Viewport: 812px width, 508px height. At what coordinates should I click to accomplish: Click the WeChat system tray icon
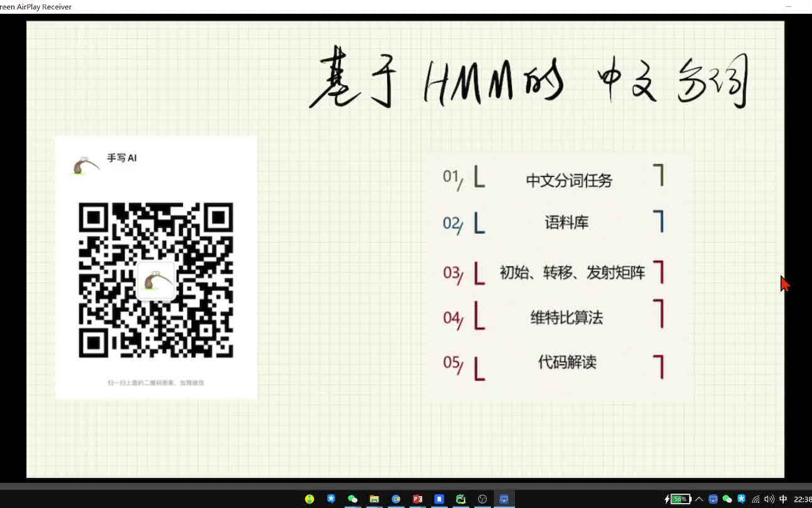(x=727, y=499)
